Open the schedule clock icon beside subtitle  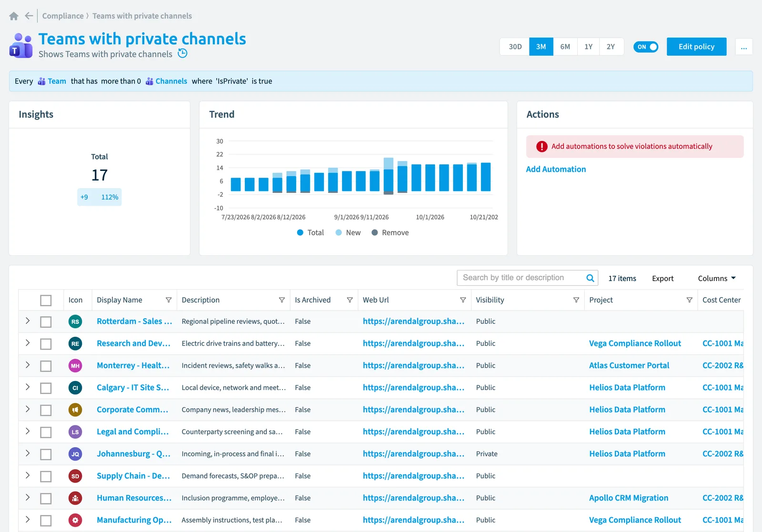pos(182,53)
